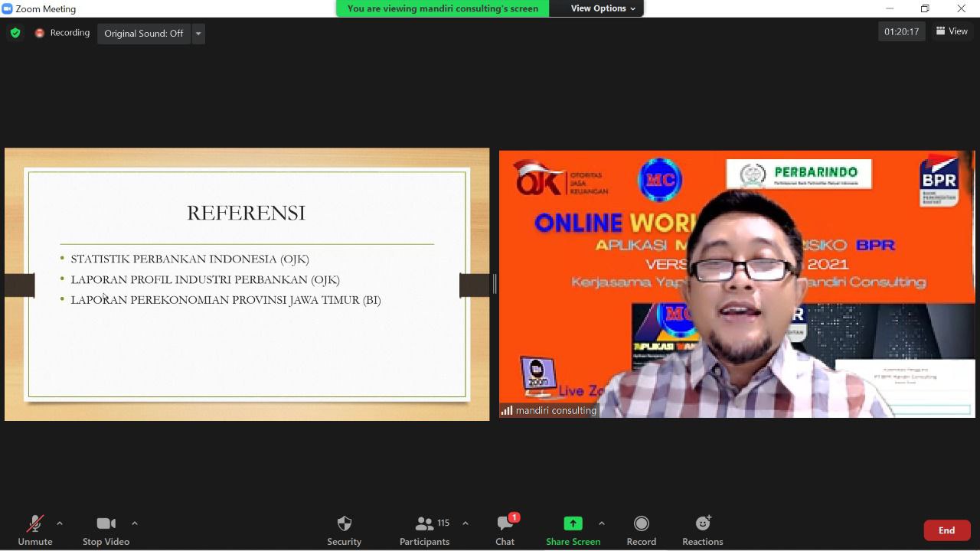Expand the share screen options arrow
Screen dimensions: 980x551
pos(601,523)
